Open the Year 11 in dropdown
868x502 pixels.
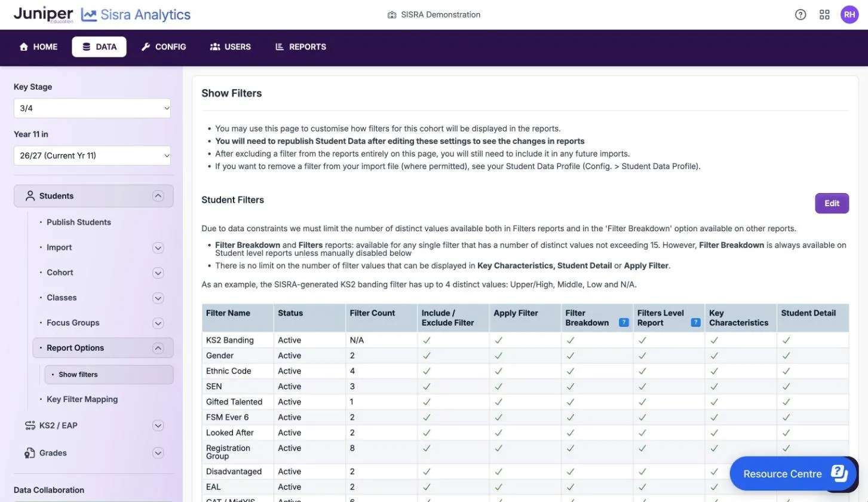(92, 155)
